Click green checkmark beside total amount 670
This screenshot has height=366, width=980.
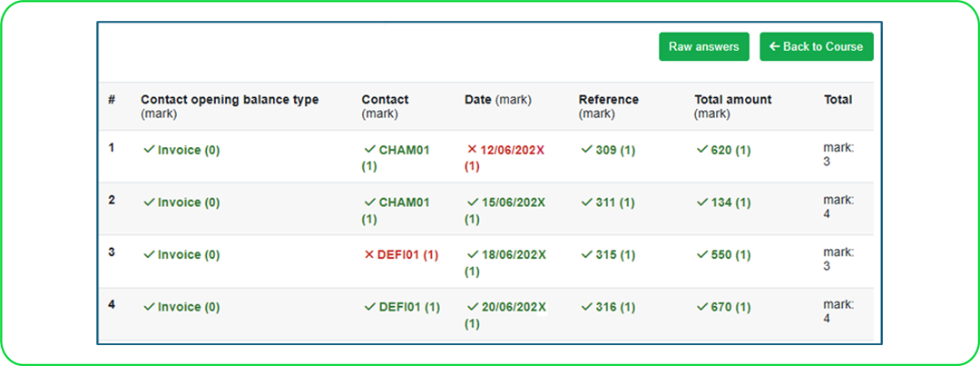701,308
